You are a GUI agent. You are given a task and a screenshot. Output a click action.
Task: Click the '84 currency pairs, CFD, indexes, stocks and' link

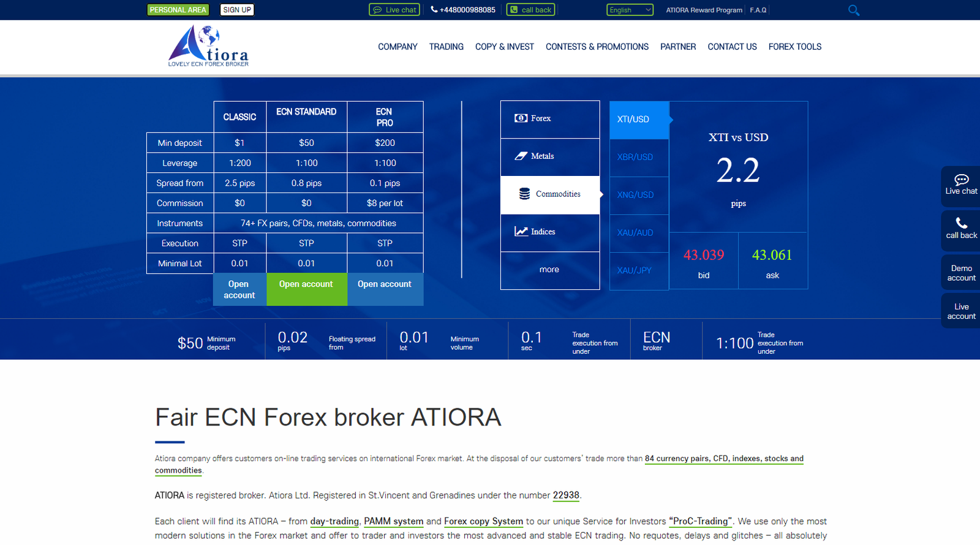(724, 459)
